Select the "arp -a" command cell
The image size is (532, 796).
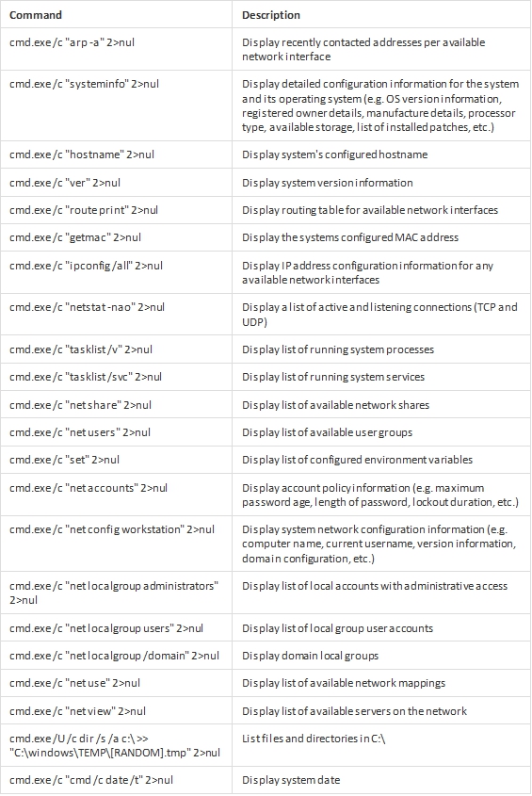pos(116,49)
